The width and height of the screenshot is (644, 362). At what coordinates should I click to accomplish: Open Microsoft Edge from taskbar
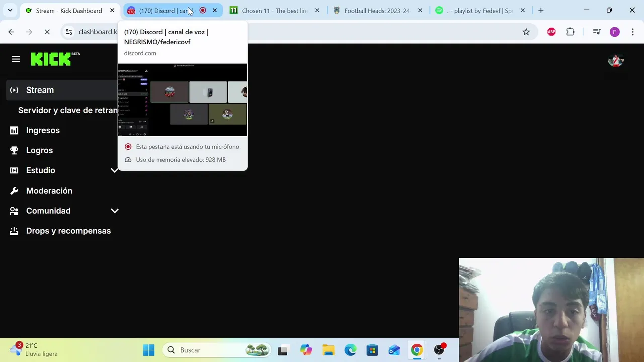pos(350,350)
